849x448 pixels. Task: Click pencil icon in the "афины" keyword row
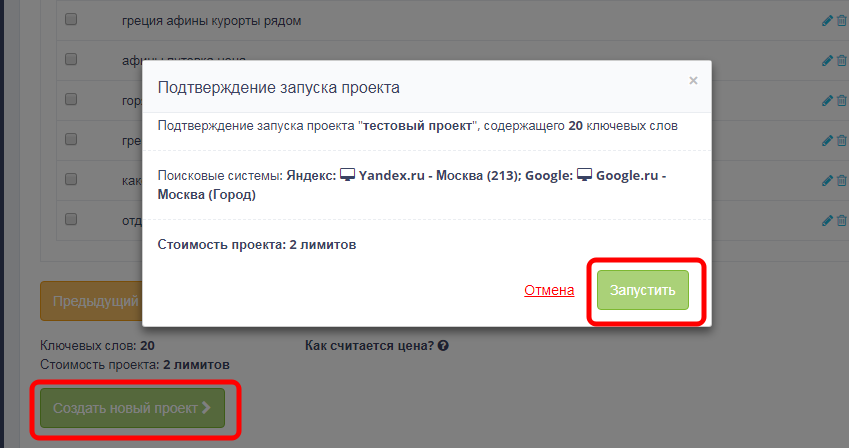(x=826, y=60)
